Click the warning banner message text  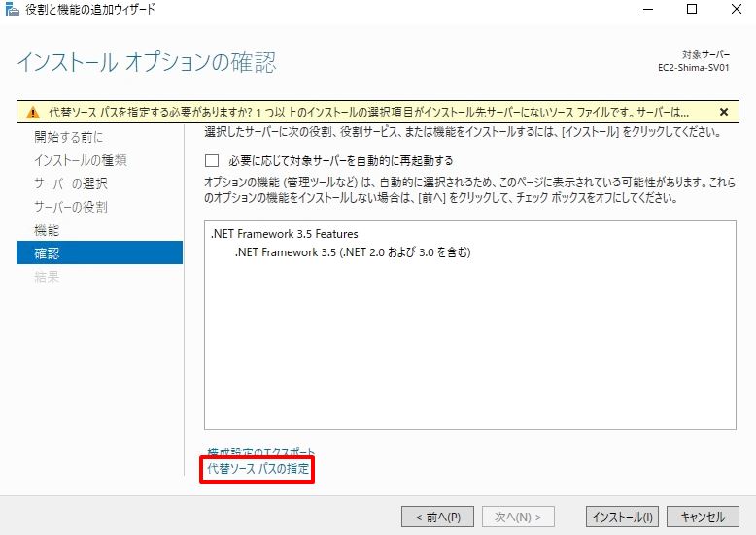(368, 113)
